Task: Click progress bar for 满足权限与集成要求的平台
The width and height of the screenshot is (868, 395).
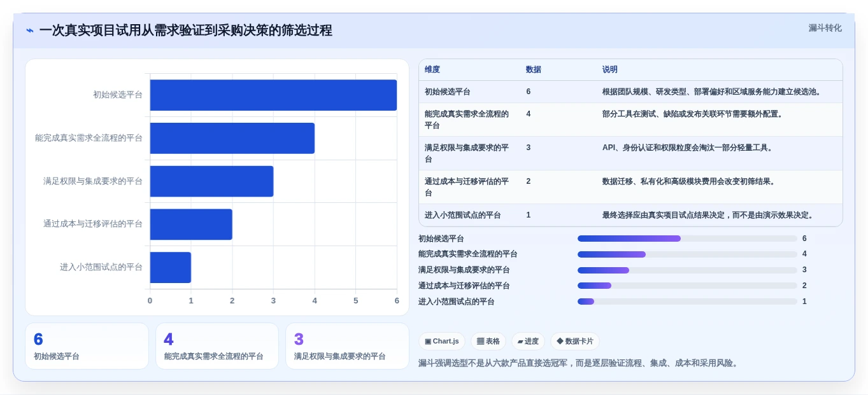Action: click(687, 270)
